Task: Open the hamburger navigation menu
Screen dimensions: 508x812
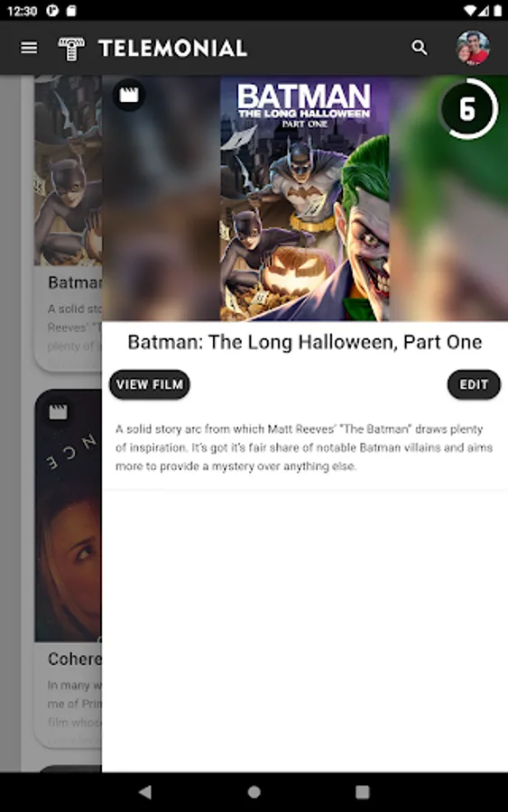Action: click(x=29, y=48)
